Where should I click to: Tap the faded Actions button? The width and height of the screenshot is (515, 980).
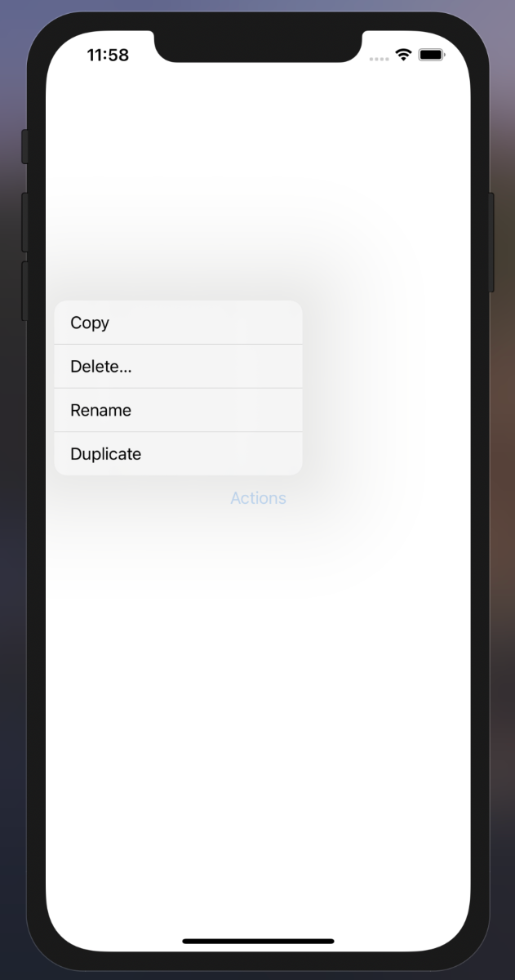click(x=258, y=498)
